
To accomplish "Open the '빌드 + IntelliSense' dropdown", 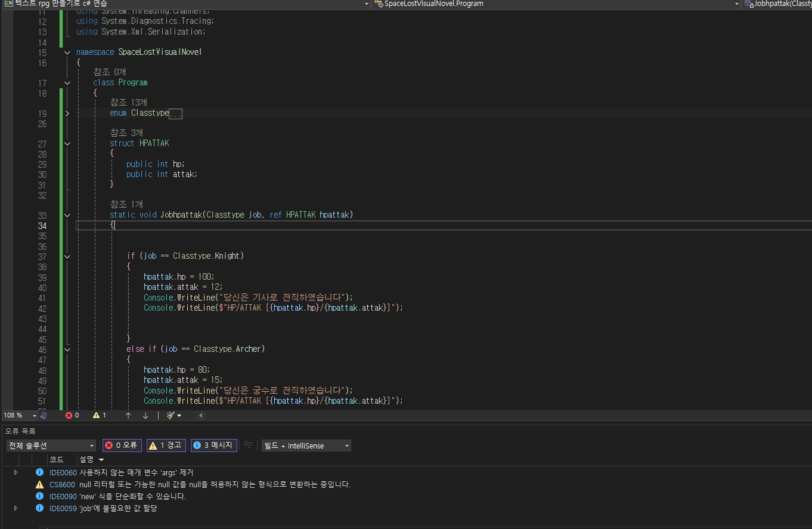I will [306, 446].
